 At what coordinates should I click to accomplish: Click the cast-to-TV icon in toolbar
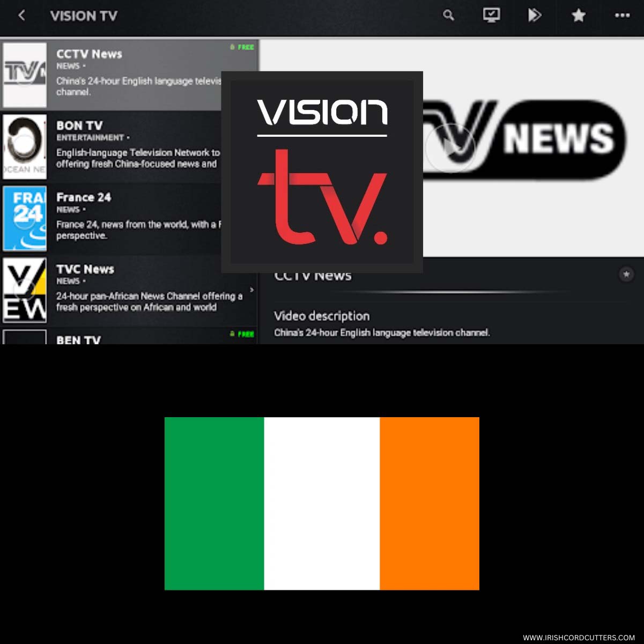coord(491,16)
